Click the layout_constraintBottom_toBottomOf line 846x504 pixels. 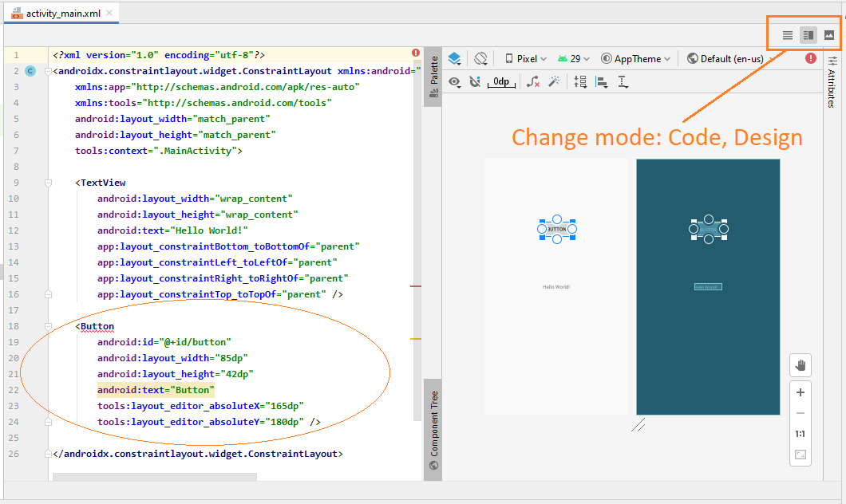pyautogui.click(x=228, y=246)
